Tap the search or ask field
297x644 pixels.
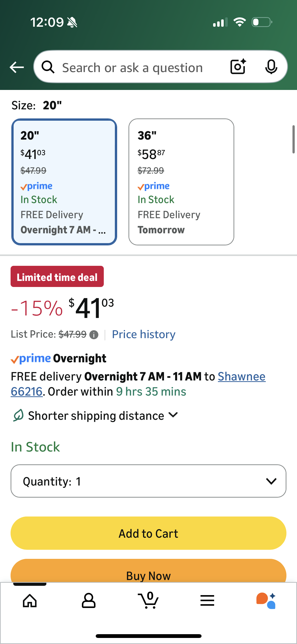[x=133, y=68]
